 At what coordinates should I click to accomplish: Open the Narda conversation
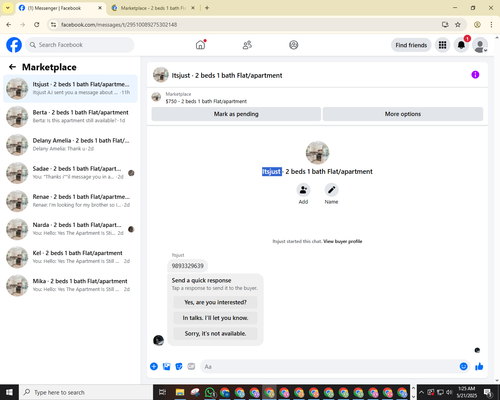(x=70, y=229)
